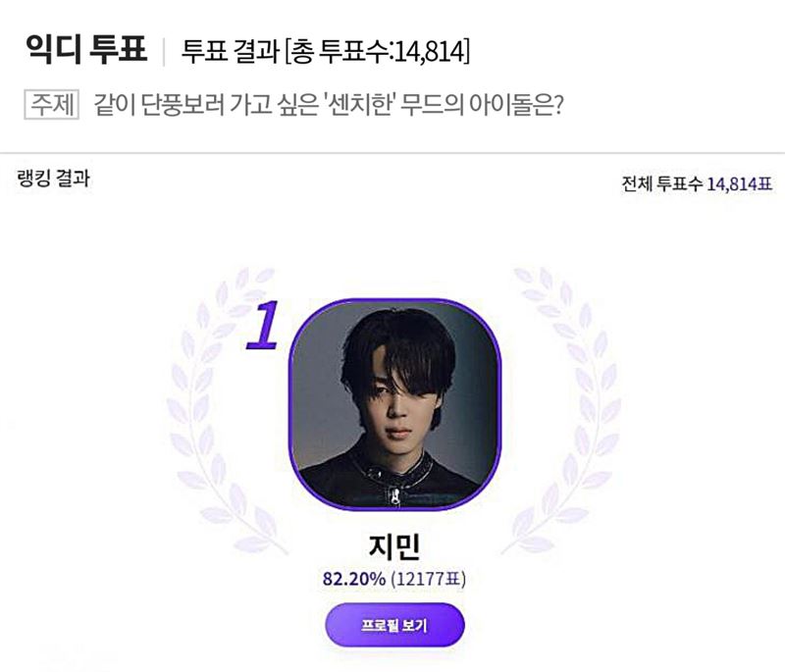Click the purple rank number 1 icon
The image size is (785, 672).
pos(263,325)
